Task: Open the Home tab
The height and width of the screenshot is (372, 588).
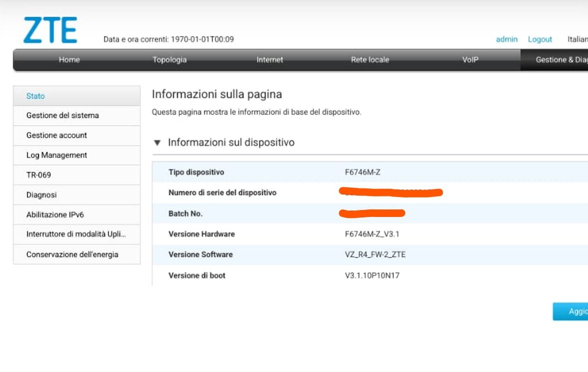Action: pyautogui.click(x=69, y=59)
